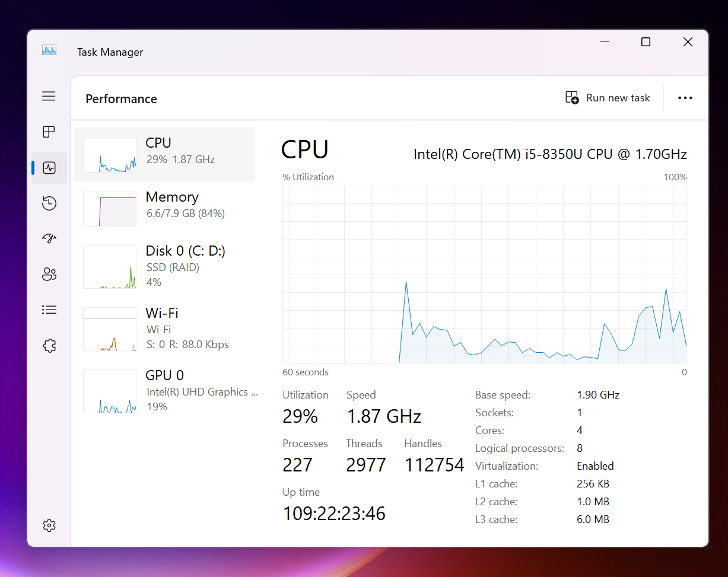728x577 pixels.
Task: Click the Run new task icon
Action: click(571, 97)
